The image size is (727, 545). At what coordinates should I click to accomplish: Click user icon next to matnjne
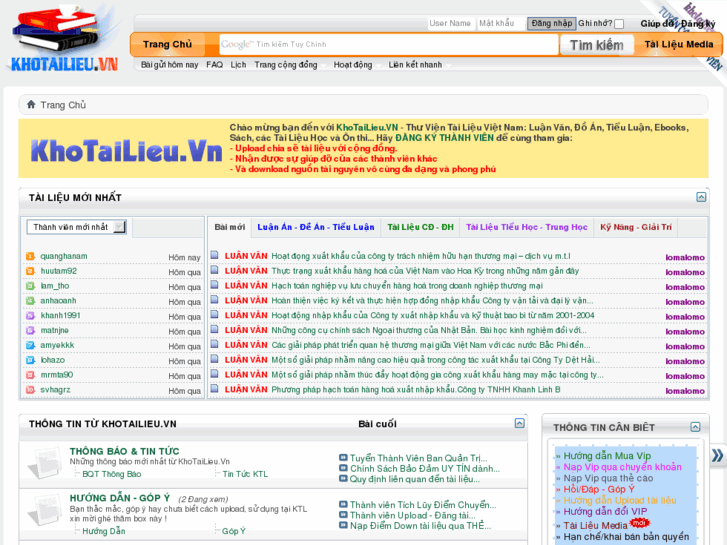tap(31, 331)
